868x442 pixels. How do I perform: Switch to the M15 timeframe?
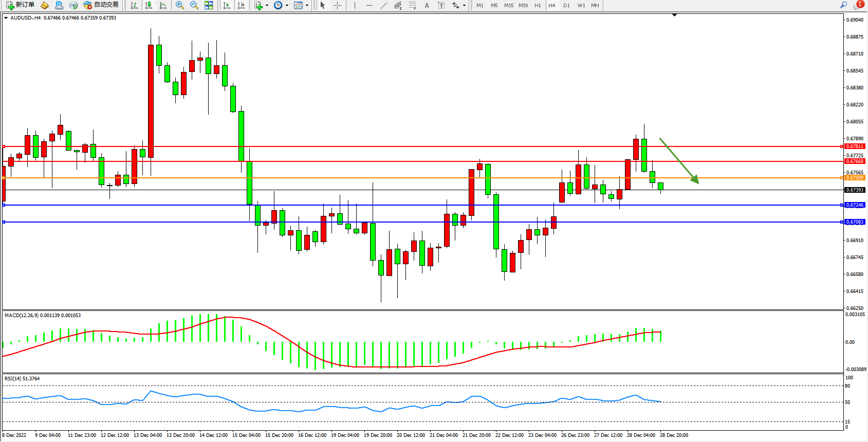(x=508, y=5)
